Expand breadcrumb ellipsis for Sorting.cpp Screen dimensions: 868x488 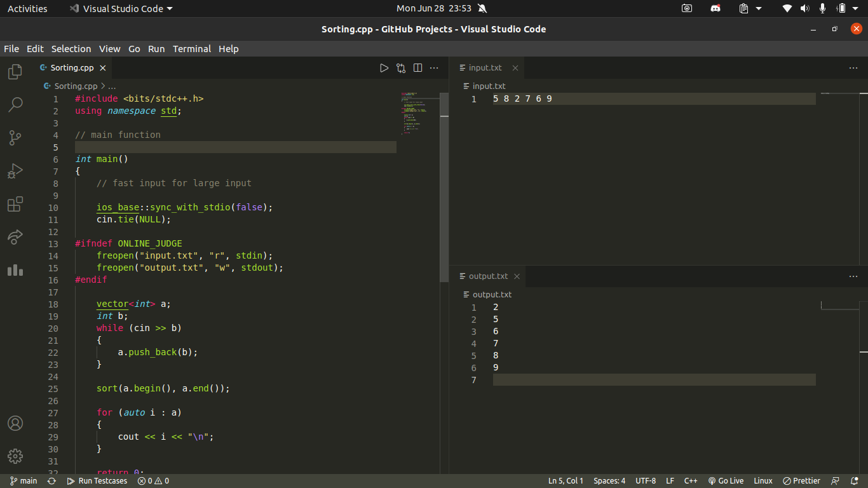(x=112, y=86)
